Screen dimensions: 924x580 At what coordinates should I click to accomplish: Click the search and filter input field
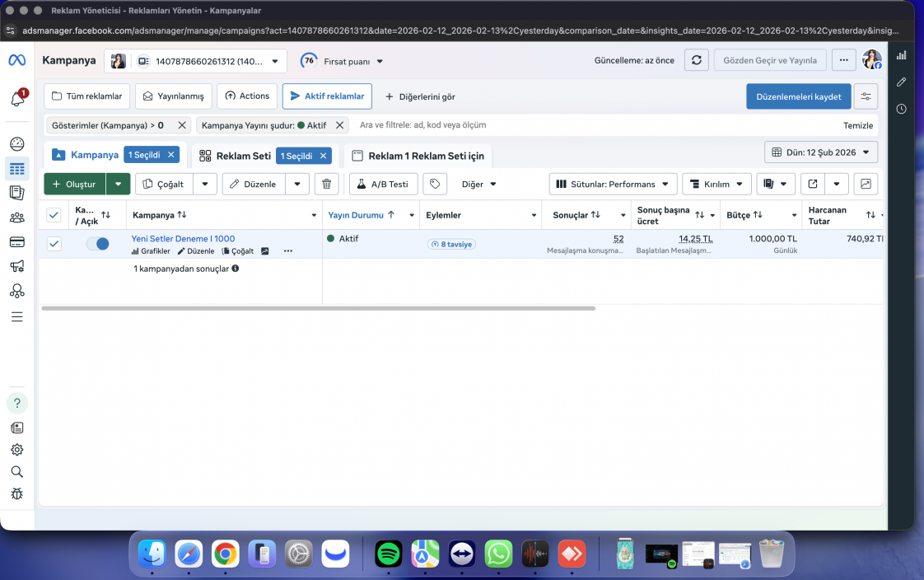click(x=595, y=125)
